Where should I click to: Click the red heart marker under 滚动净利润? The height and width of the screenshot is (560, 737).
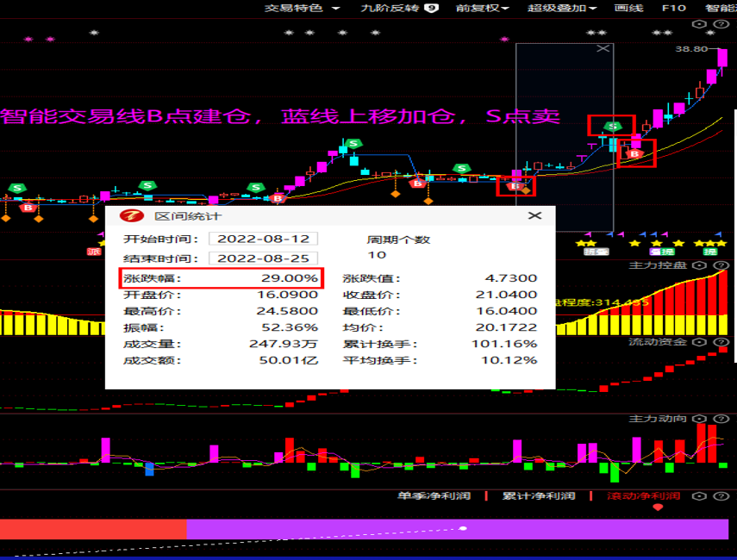pyautogui.click(x=658, y=507)
